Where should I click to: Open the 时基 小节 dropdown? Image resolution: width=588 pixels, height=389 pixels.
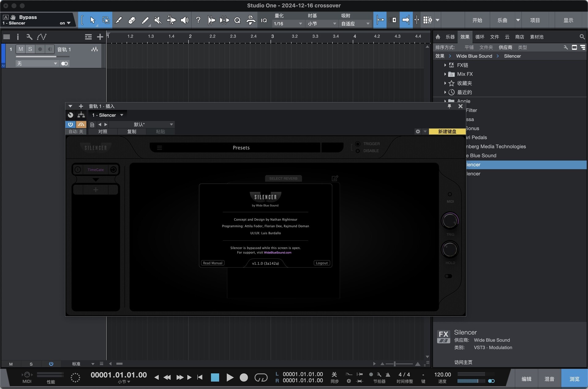[x=322, y=24]
